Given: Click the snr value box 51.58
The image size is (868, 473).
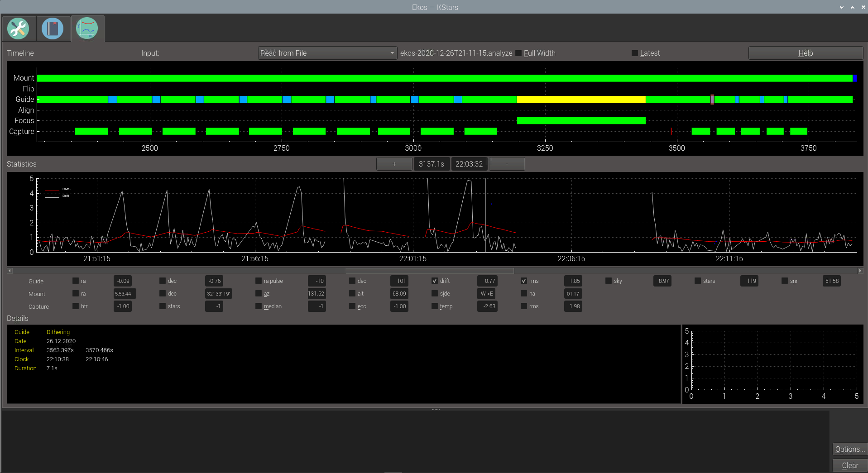Looking at the screenshot, I should point(832,281).
